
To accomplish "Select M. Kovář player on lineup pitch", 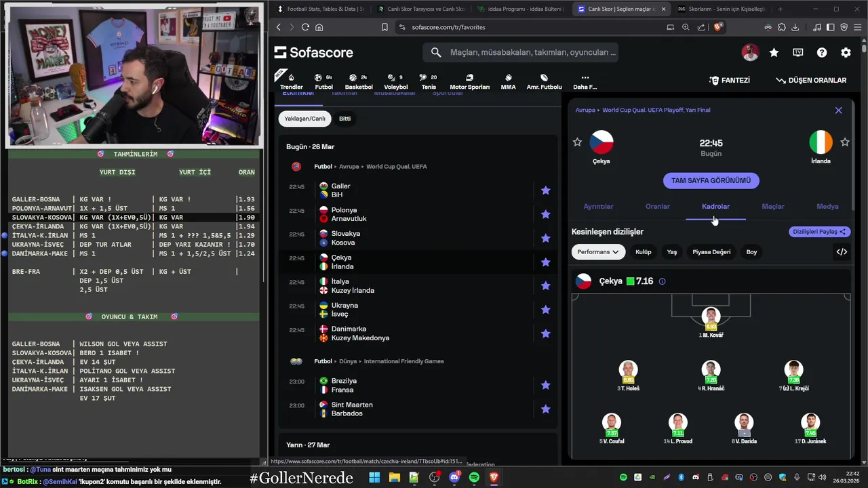I will (x=711, y=322).
